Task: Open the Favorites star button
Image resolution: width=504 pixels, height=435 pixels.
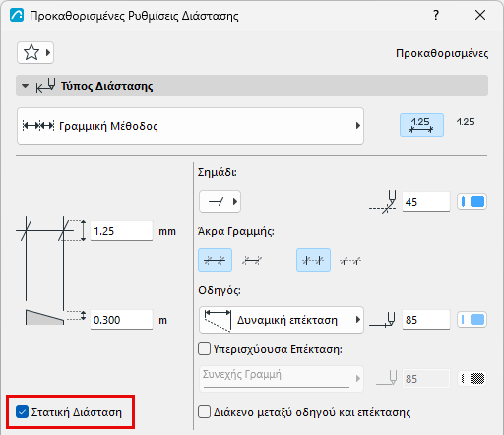Action: [x=35, y=52]
